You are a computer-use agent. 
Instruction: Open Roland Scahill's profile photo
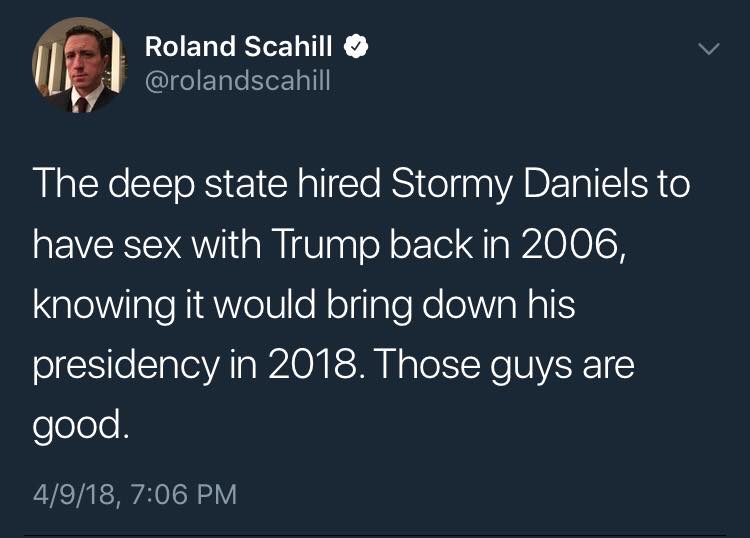click(x=80, y=67)
